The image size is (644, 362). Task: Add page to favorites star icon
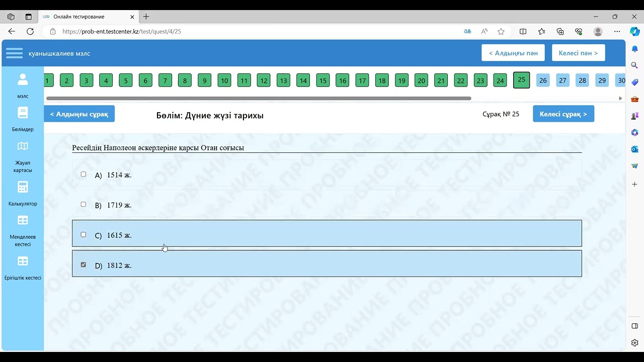coord(501,31)
